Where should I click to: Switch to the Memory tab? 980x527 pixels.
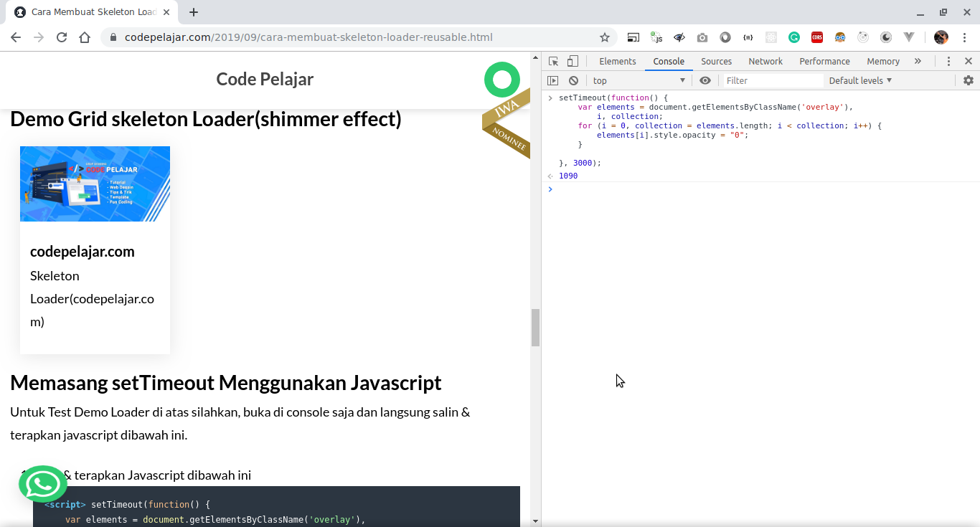pos(883,62)
